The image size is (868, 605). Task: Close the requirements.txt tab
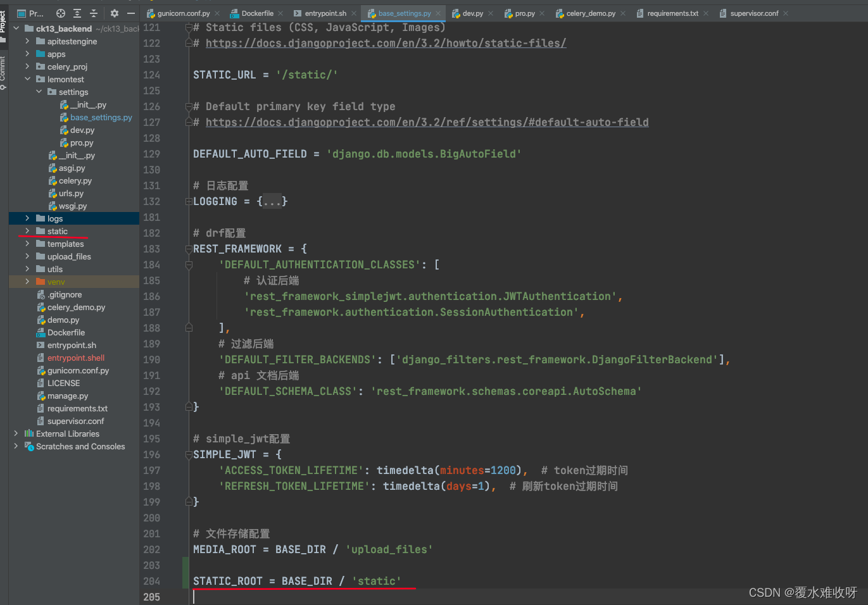pyautogui.click(x=706, y=13)
